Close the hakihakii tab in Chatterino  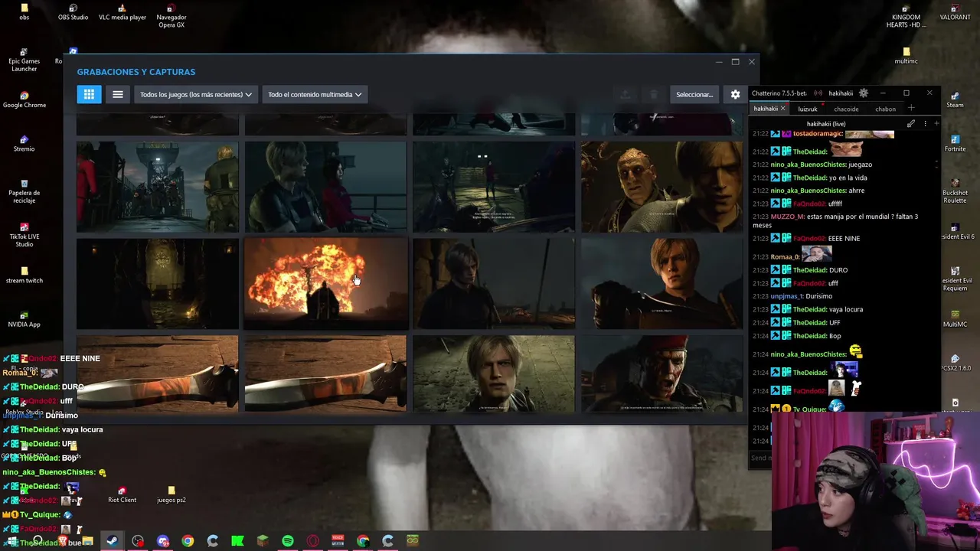point(783,109)
